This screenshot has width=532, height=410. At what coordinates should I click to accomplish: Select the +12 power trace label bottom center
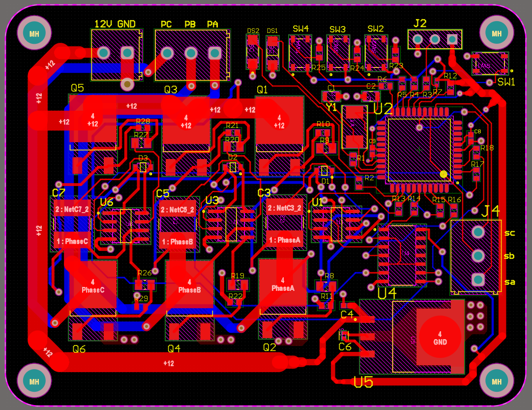[168, 363]
